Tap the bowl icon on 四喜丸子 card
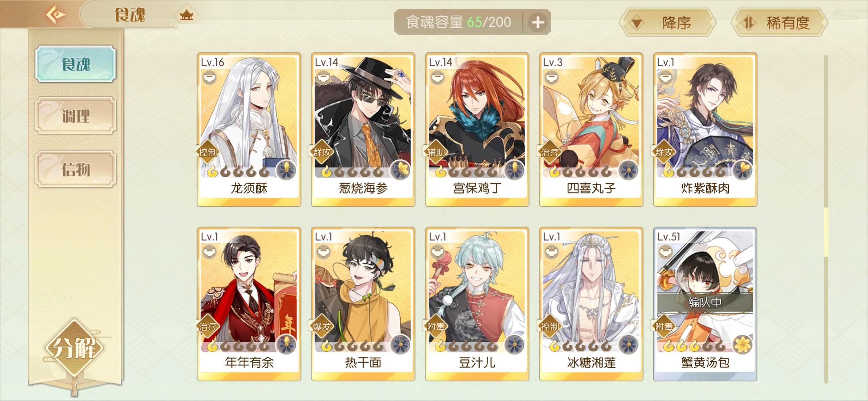Viewport: 868px width, 401px height. tap(552, 78)
